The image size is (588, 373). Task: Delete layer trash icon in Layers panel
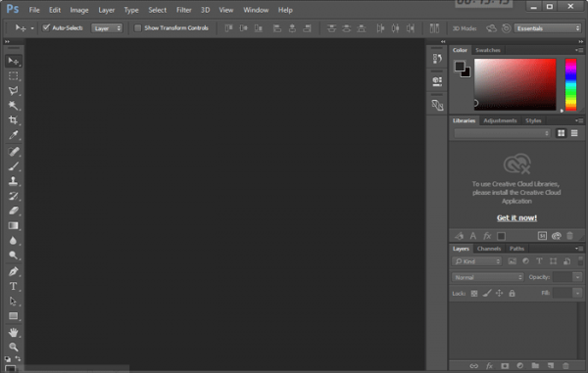(565, 366)
